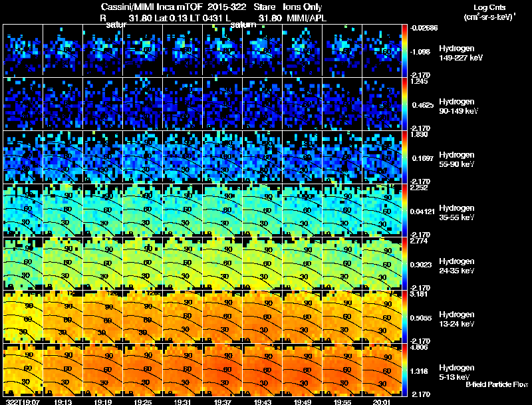The height and width of the screenshot is (405, 532).
Task: Select the 5-13 keV image panel at 19:37
Action: tap(223, 370)
